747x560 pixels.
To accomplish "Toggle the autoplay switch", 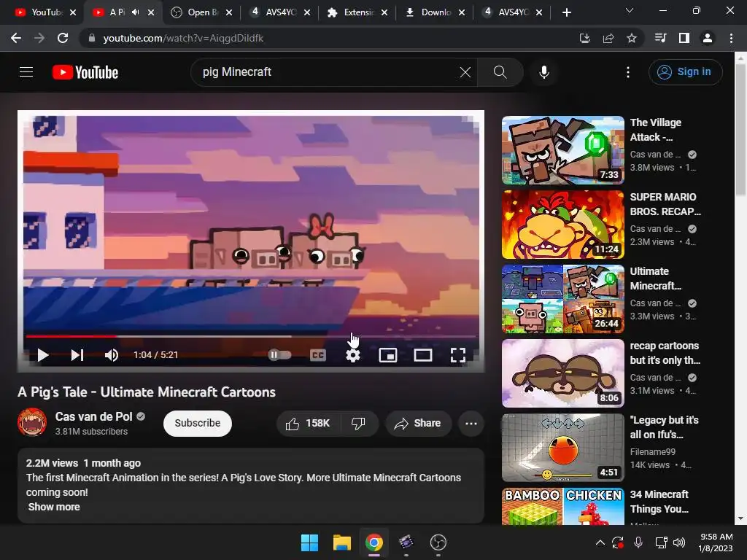I will click(x=279, y=355).
